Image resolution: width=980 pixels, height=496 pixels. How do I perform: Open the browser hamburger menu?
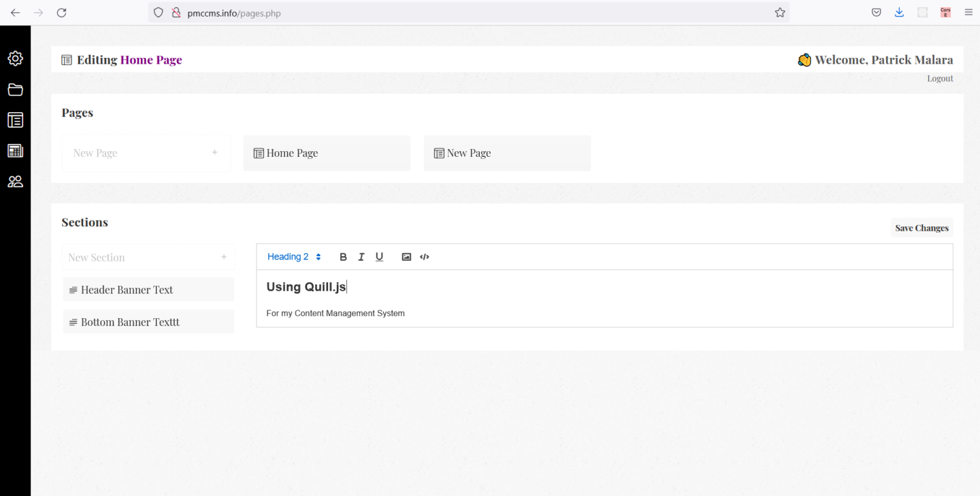[x=969, y=13]
